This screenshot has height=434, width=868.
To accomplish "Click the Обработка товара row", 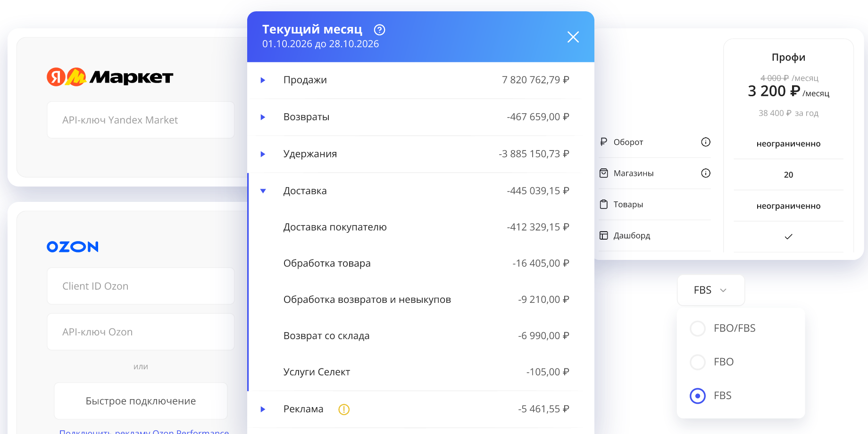I will coord(421,263).
